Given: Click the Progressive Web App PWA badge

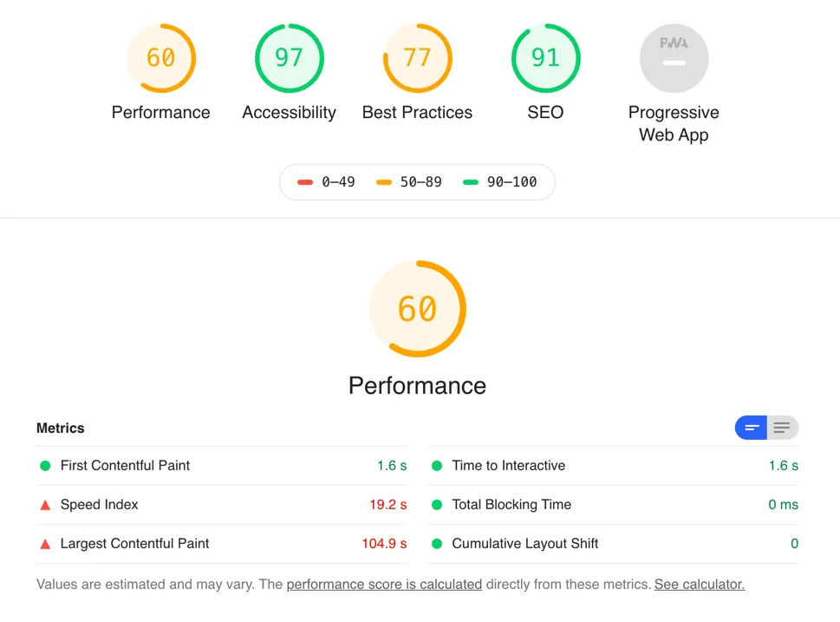Looking at the screenshot, I should pos(674,58).
